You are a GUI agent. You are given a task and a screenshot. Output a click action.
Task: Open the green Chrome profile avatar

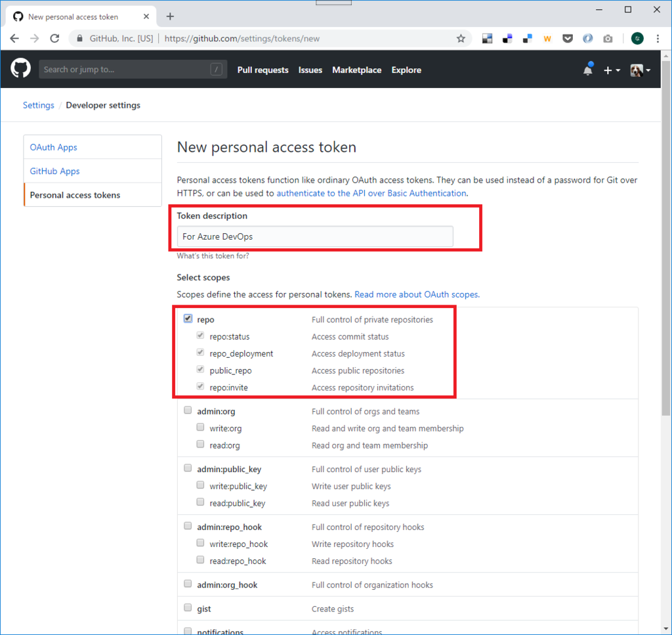coord(637,39)
